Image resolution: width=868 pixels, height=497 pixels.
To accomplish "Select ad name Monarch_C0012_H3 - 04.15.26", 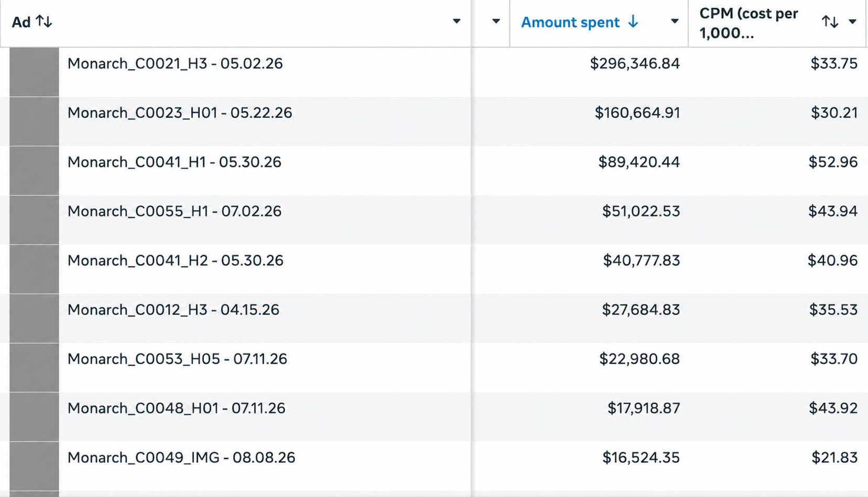I will tap(173, 310).
